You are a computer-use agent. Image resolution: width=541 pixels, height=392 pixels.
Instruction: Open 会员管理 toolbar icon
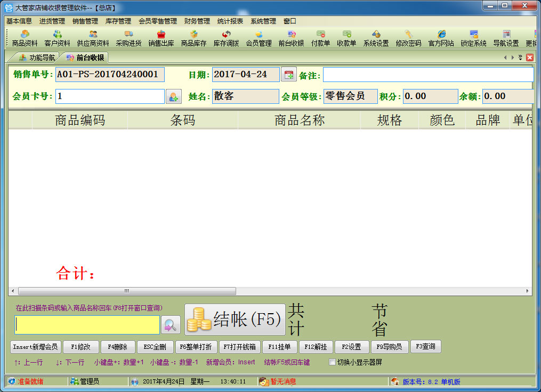(259, 38)
